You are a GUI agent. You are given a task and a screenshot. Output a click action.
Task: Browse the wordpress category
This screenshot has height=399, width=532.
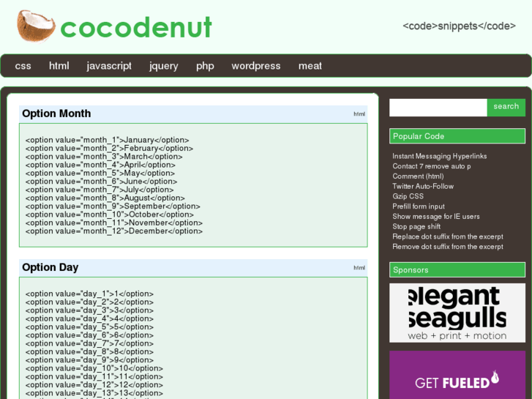(256, 66)
